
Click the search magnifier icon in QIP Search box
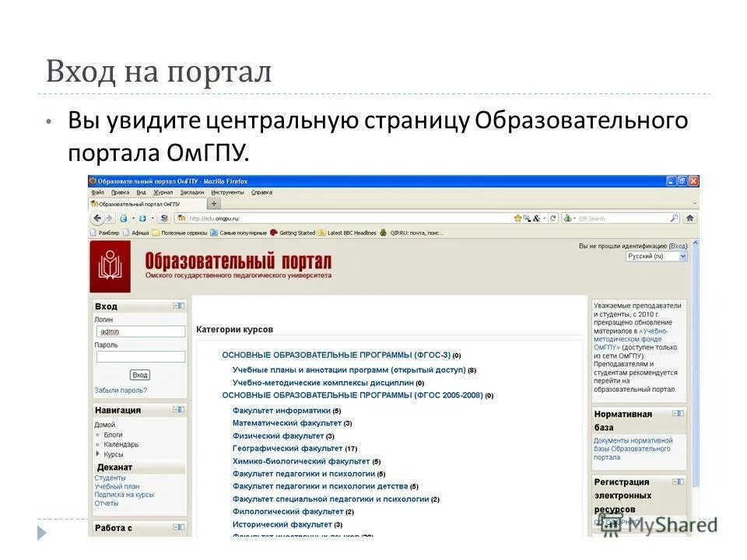click(674, 218)
